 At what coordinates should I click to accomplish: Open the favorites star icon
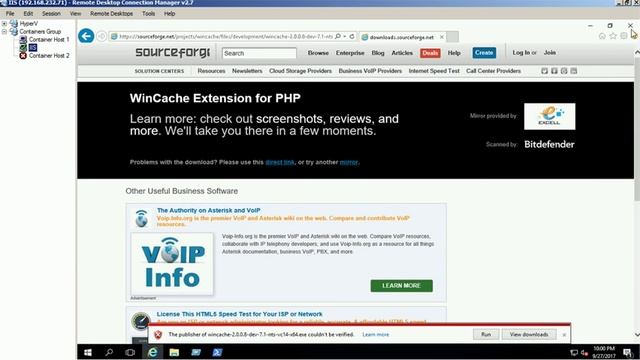coord(613,36)
